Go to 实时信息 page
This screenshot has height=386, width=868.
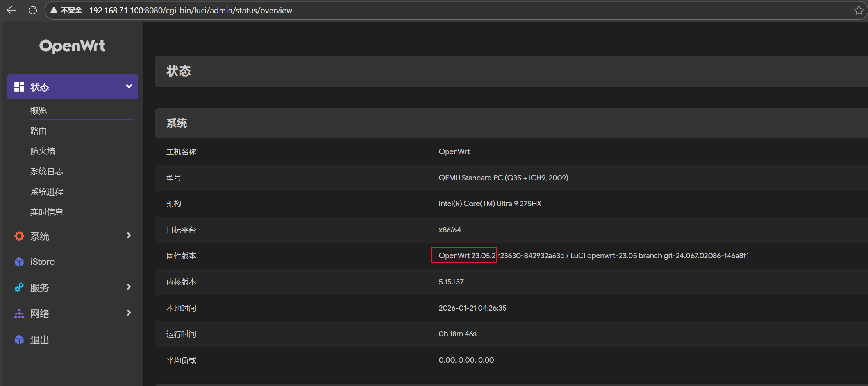[x=47, y=212]
